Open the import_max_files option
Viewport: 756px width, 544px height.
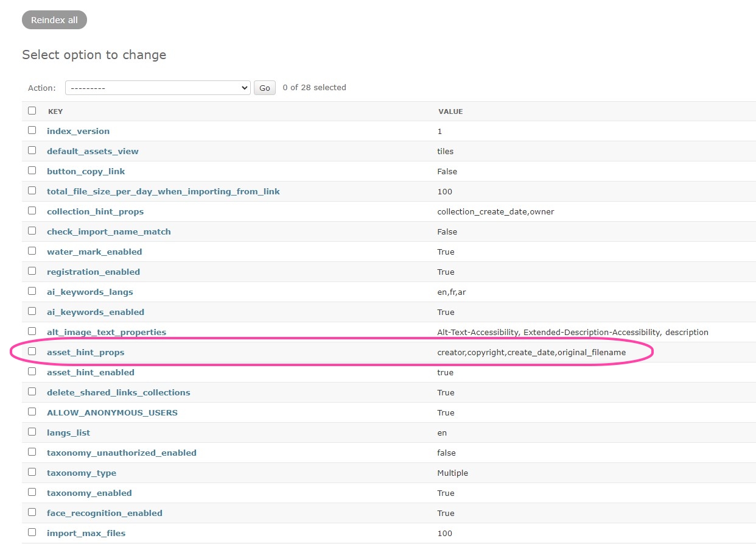[86, 533]
